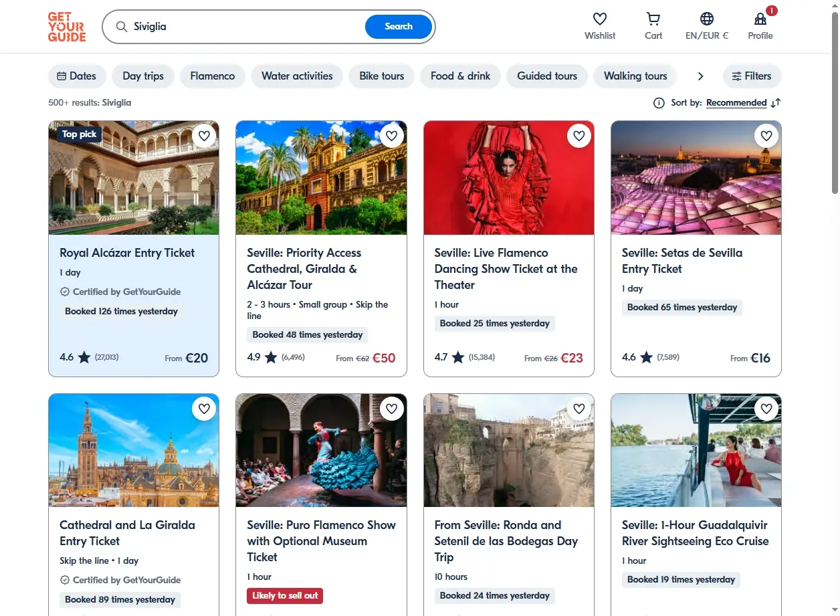Open Cathedral and La Giralda Entry Ticket title
This screenshot has width=840, height=616.
click(x=127, y=533)
